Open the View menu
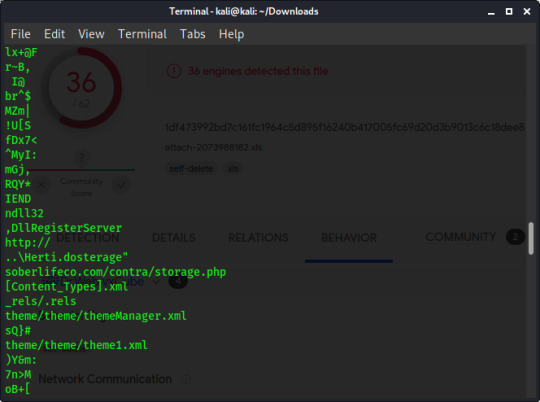Viewport: 540px width, 402px height. click(91, 34)
